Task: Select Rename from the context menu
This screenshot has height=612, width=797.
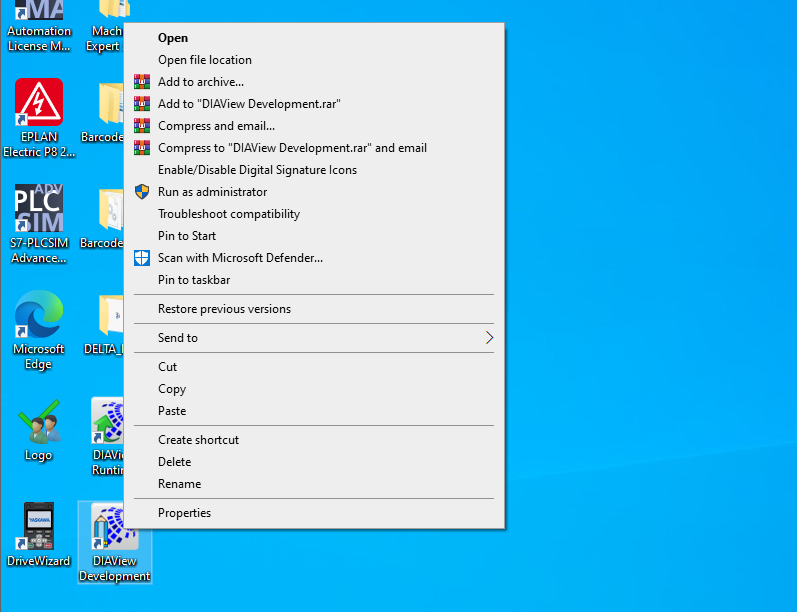Action: click(x=179, y=484)
